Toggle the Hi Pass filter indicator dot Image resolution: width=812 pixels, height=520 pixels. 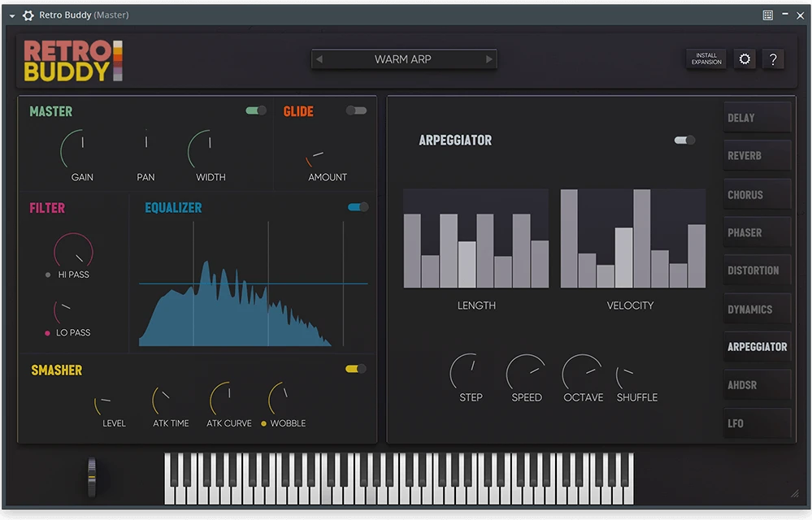(x=48, y=275)
